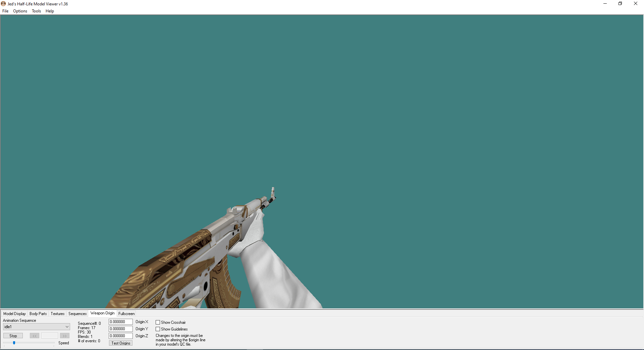
Task: Click the 'Origin X' label
Action: [x=142, y=322]
